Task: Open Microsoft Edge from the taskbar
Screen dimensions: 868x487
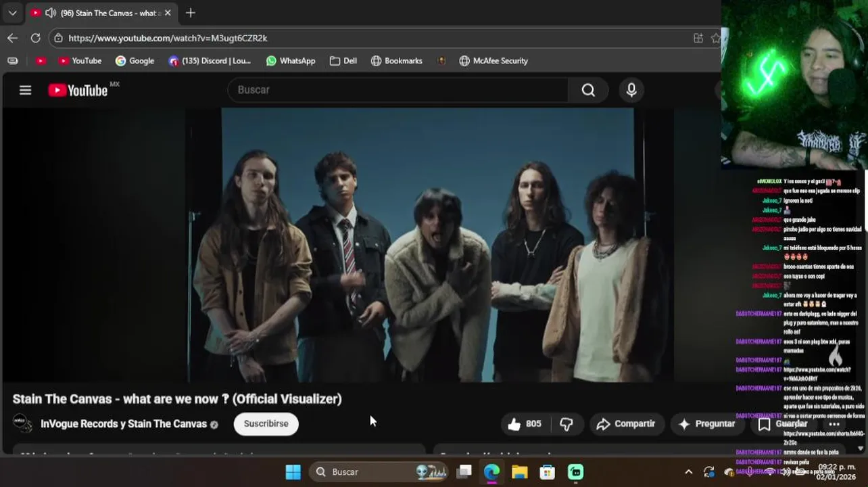Action: click(492, 472)
